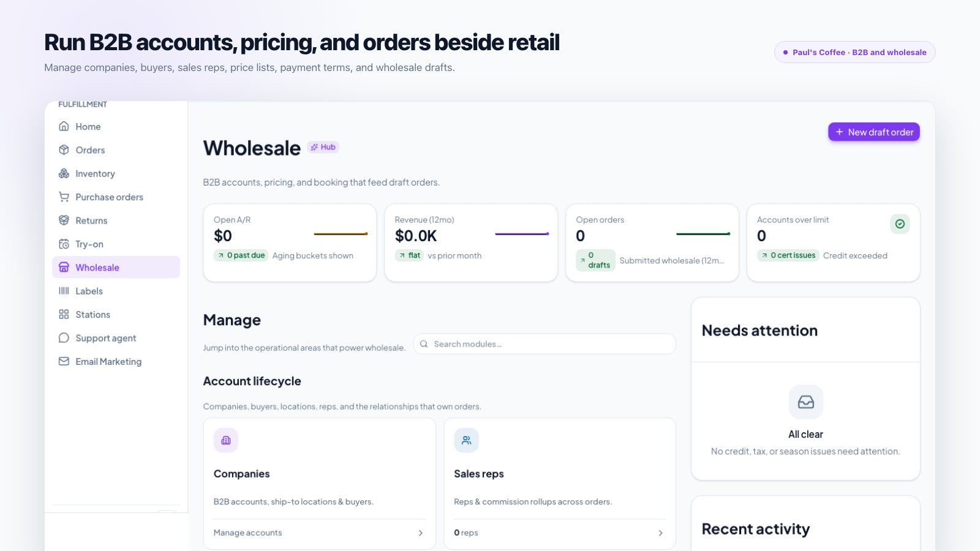The image size is (980, 551).
Task: Click the Revenue (12mo) purple trend line
Action: point(522,234)
